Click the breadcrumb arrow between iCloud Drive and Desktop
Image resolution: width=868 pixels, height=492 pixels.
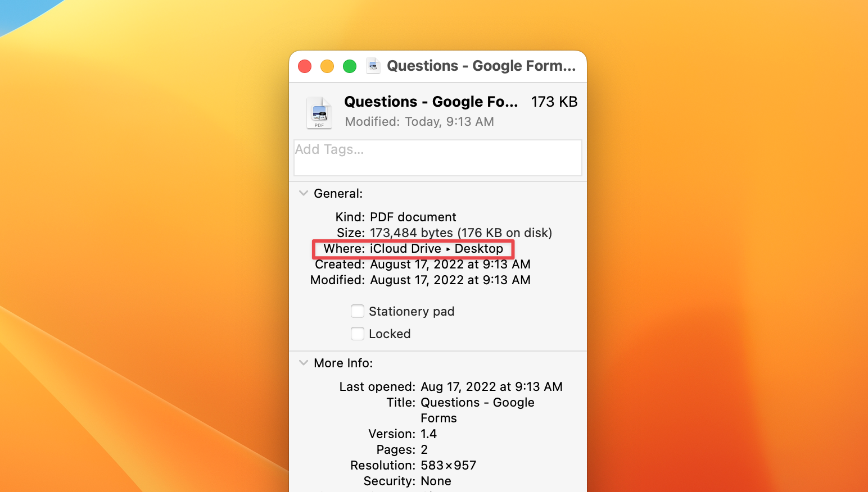tap(447, 249)
